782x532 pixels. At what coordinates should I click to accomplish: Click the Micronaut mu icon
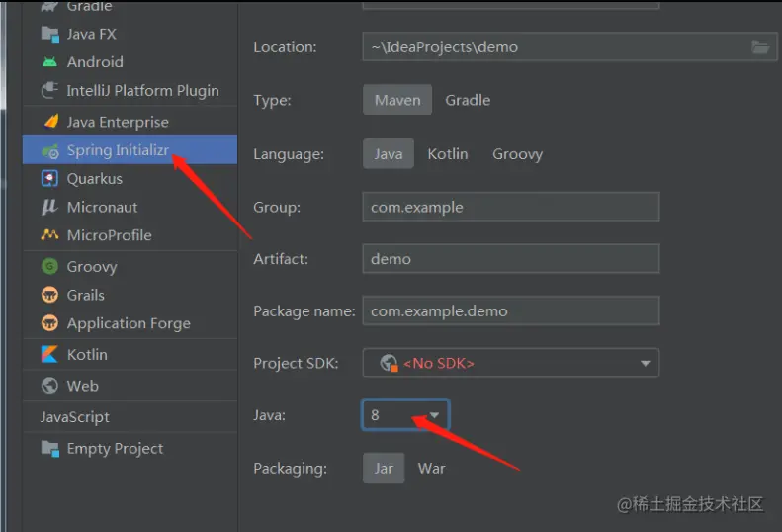coord(49,207)
